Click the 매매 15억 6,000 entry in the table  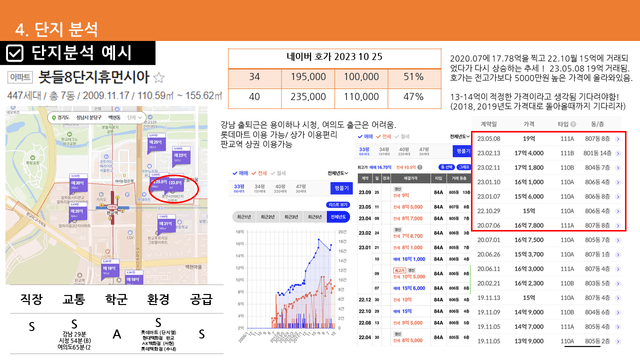tap(409, 288)
